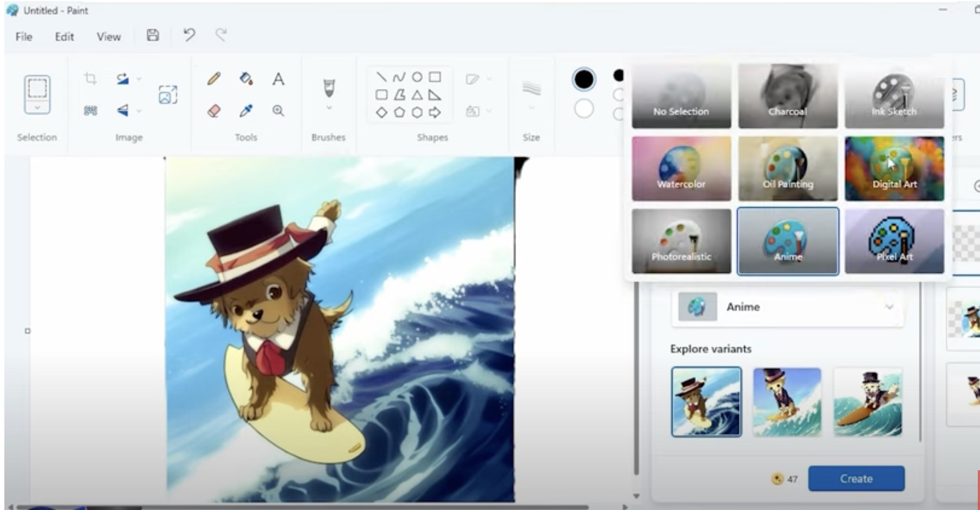Click the Magnifier zoom tool
980x510 pixels.
pyautogui.click(x=278, y=111)
